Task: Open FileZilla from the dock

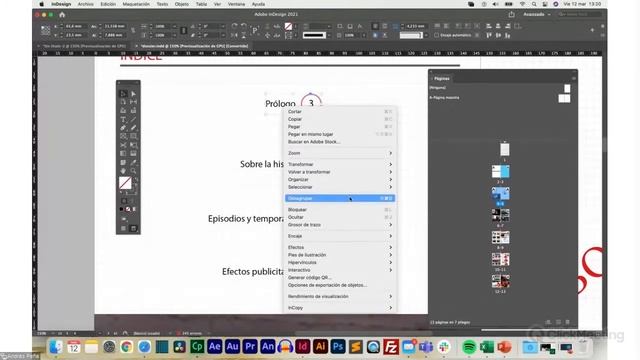Action: [x=391, y=347]
